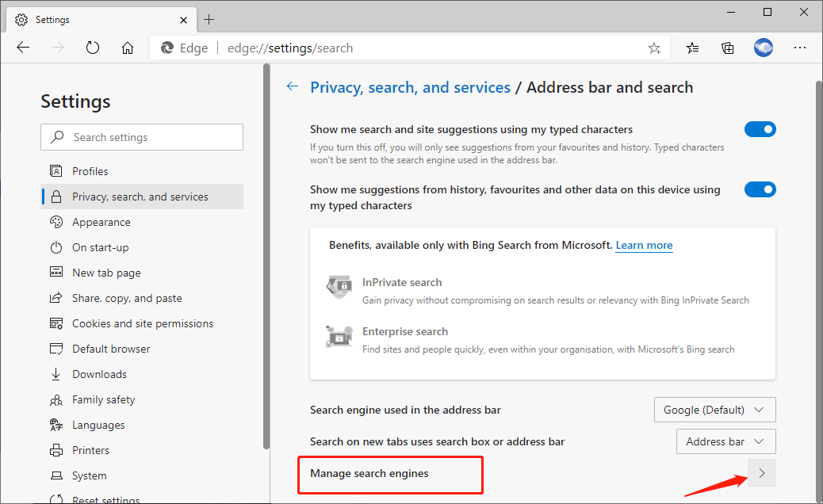Click Privacy, search, and services breadcrumb link
Viewport: 823px width, 504px height.
pos(410,87)
